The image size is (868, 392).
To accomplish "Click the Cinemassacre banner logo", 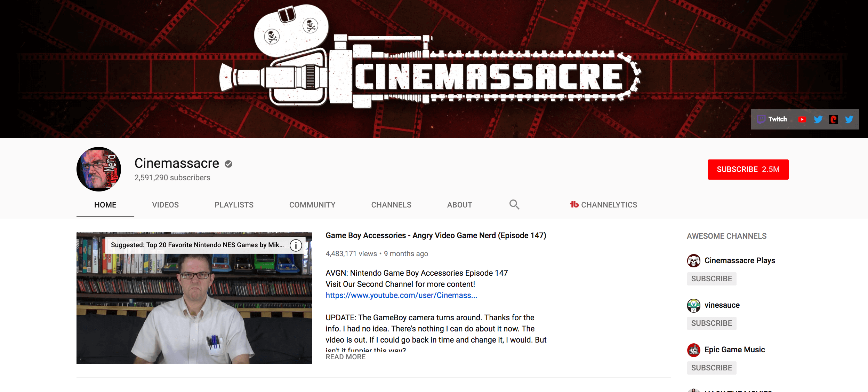I will 430,56.
